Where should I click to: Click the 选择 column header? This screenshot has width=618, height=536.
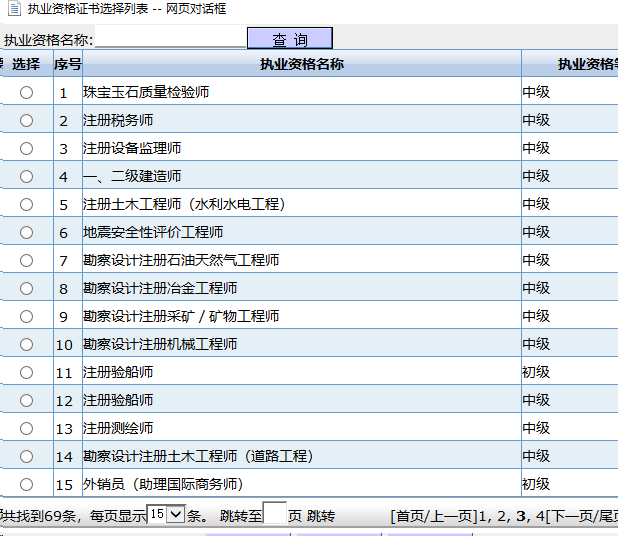coord(26,64)
